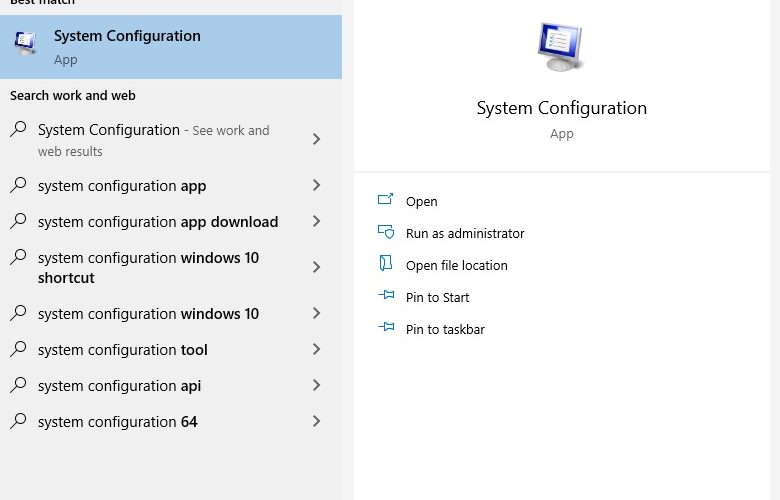The height and width of the screenshot is (500, 780).
Task: Select the System Configuration best match result
Action: pos(171,47)
